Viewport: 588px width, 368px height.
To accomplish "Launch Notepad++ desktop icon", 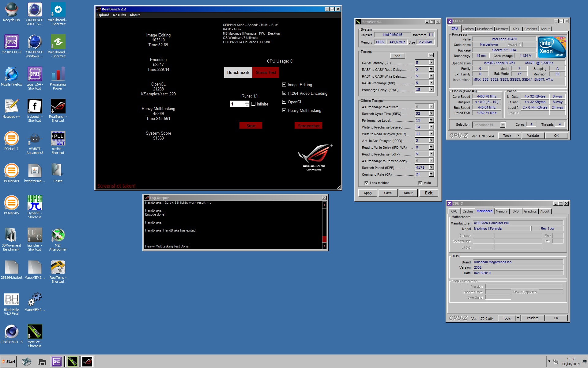I will click(11, 109).
